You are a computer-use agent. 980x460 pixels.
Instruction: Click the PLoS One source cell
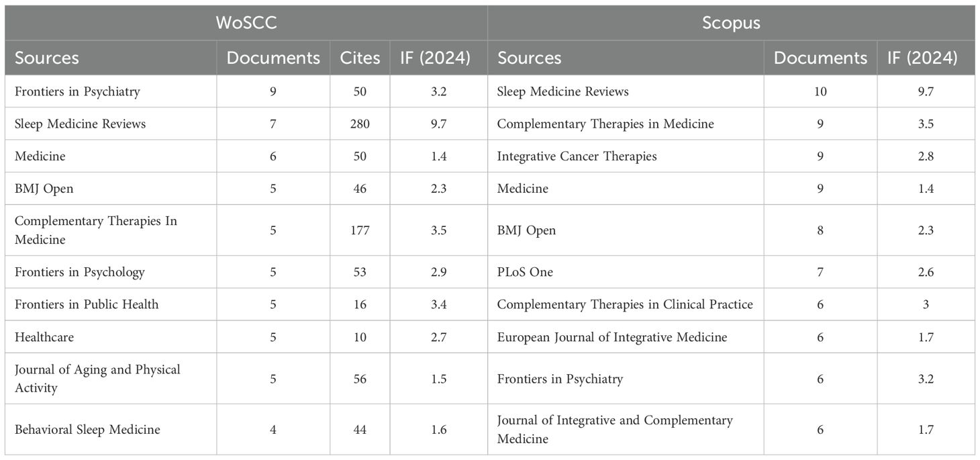pyautogui.click(x=525, y=272)
